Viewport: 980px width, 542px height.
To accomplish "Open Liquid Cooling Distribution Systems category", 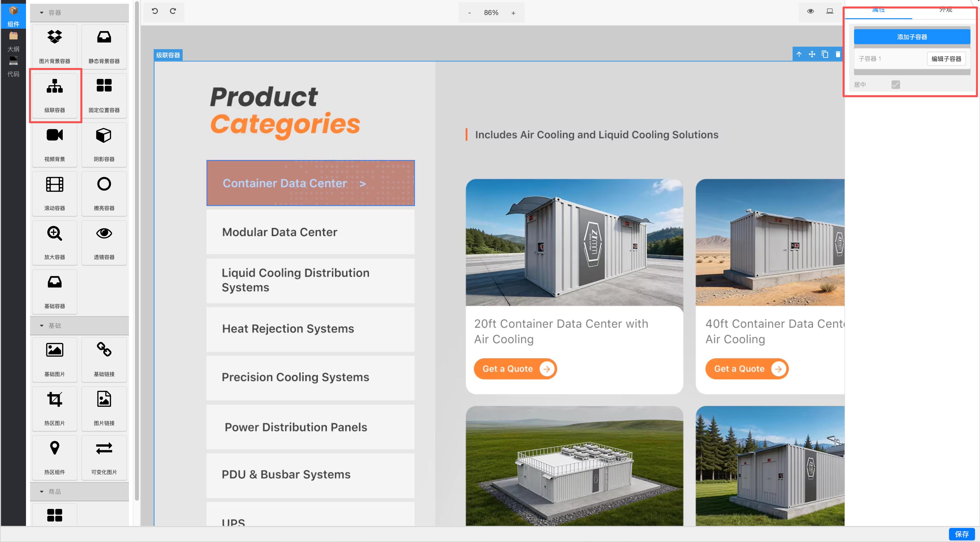I will (x=310, y=280).
